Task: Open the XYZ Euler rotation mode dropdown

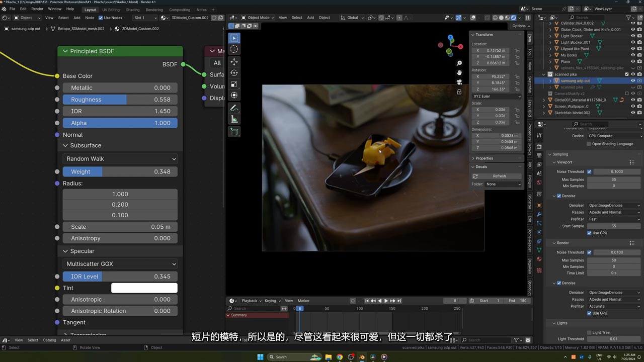Action: (x=497, y=96)
